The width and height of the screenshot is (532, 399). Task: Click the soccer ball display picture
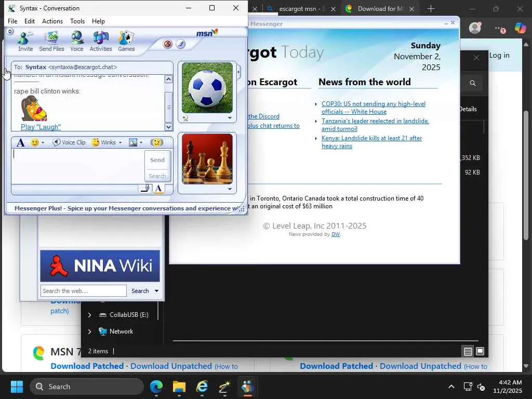(207, 88)
